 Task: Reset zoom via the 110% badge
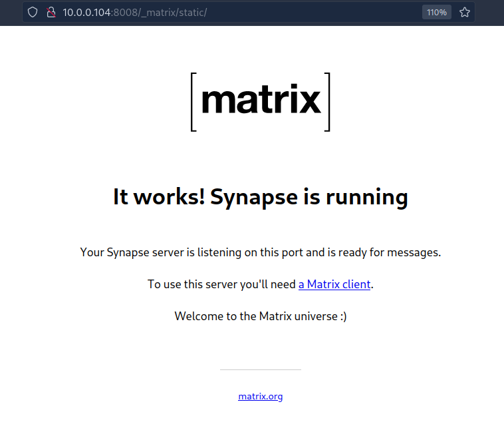[436, 12]
